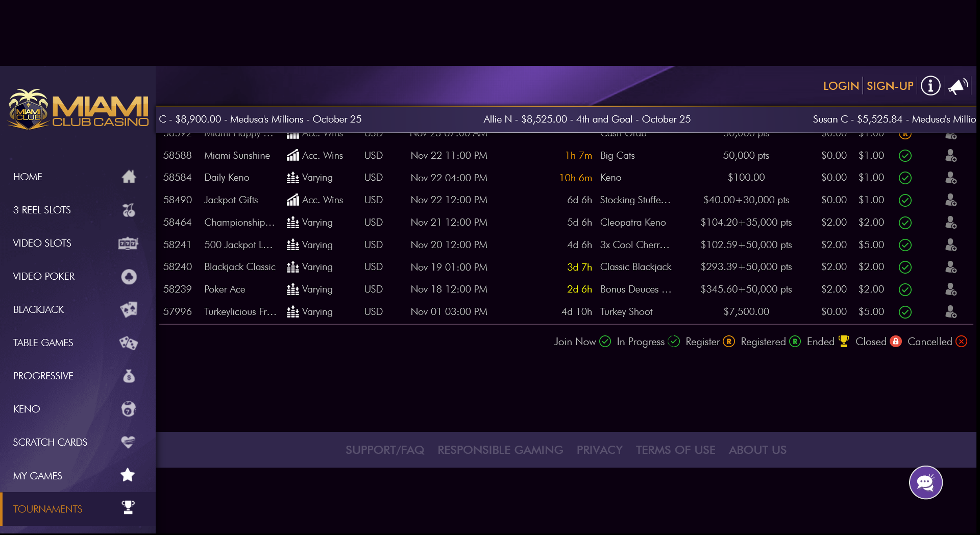Click the SIGN-UP link

(890, 85)
